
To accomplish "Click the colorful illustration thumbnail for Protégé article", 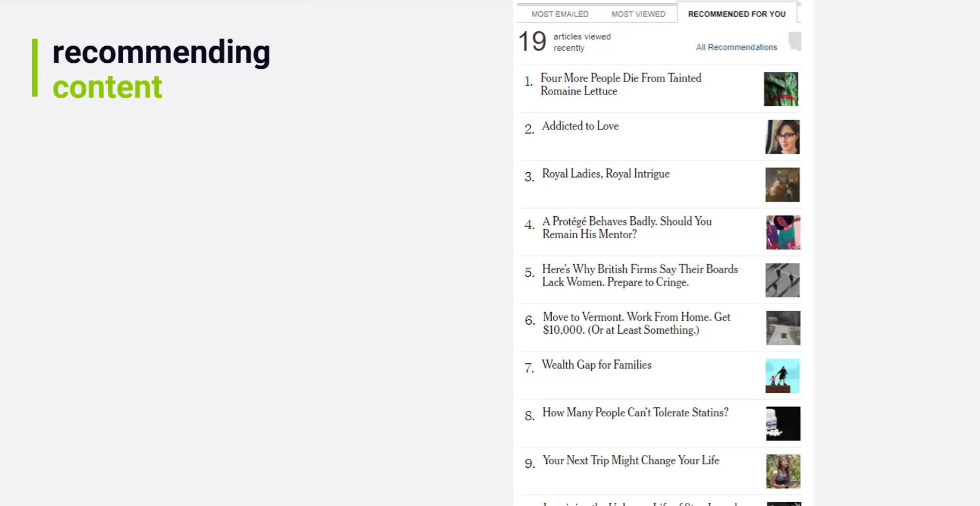I will coord(783,232).
